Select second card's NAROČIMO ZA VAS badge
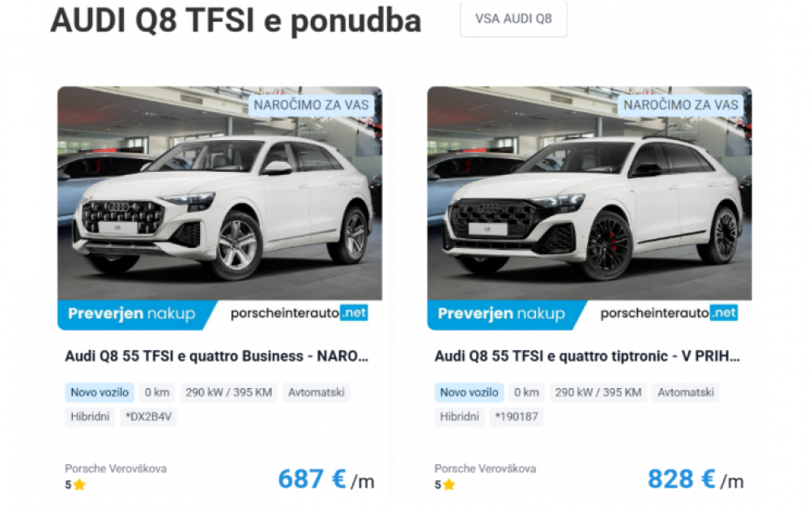 click(681, 105)
